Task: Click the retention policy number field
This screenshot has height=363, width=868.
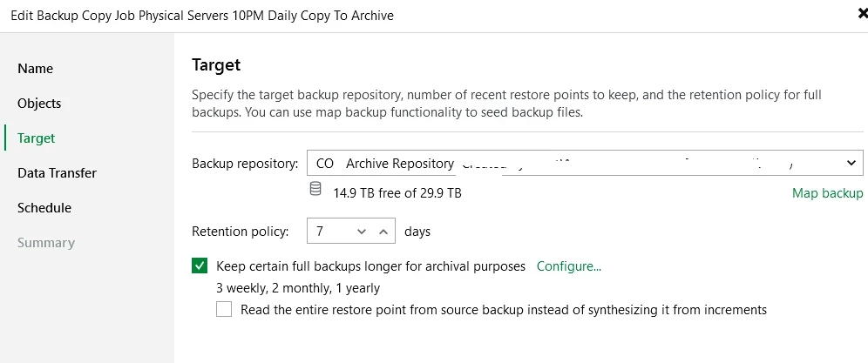Action: [329, 232]
